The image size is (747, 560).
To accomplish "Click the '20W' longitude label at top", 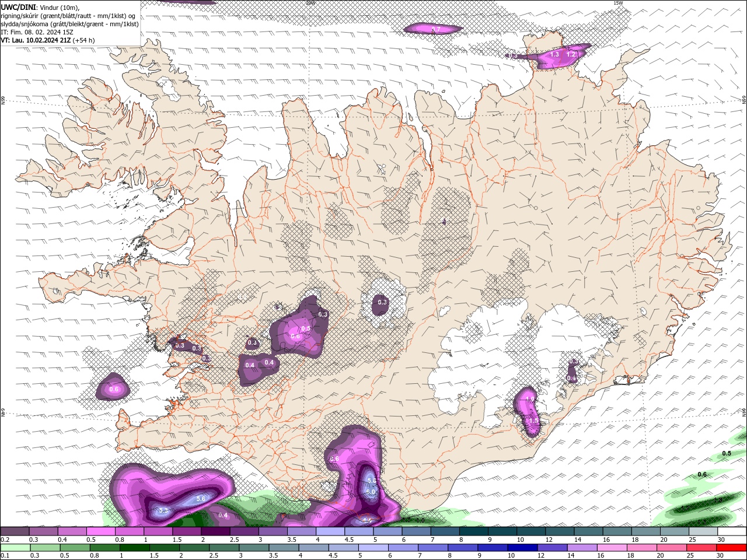I will click(x=310, y=3).
